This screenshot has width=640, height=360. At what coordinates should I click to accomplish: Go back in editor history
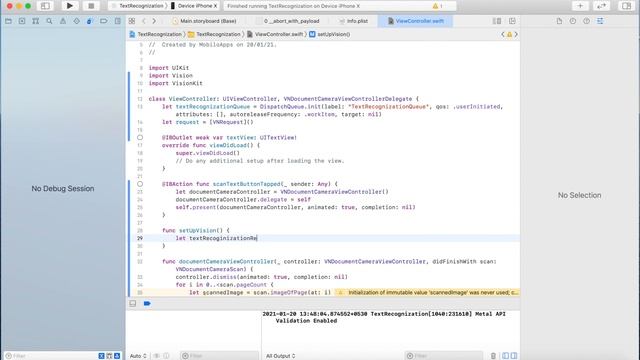tap(144, 21)
